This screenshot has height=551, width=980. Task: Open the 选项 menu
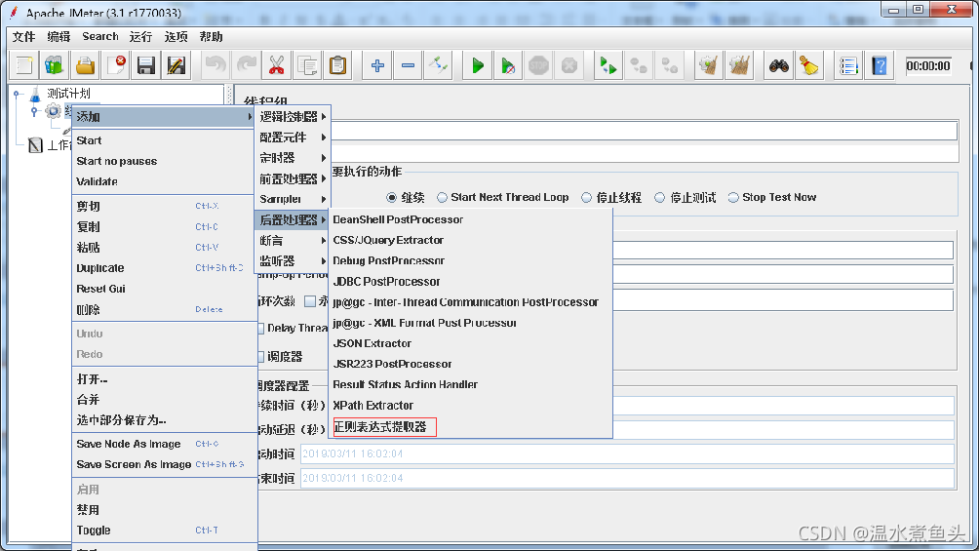click(176, 37)
